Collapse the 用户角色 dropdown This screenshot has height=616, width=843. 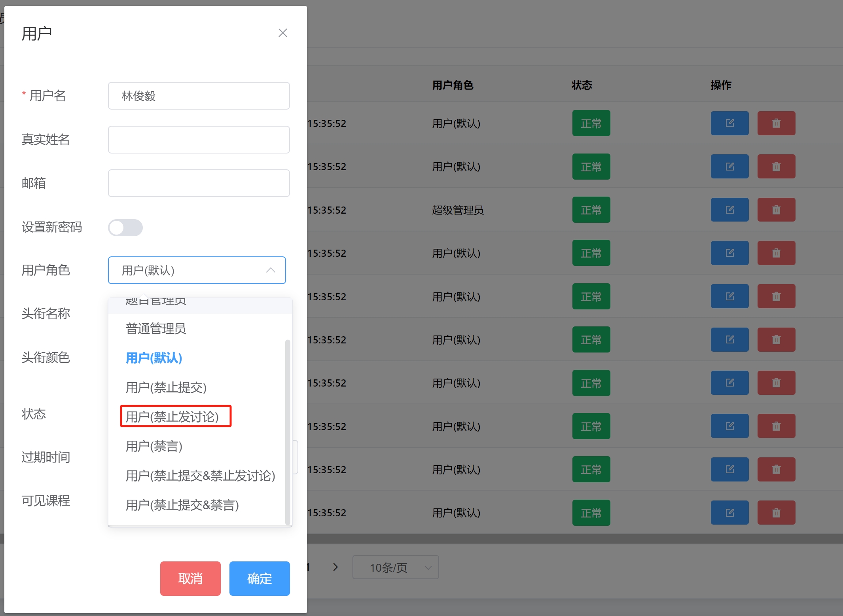(x=271, y=270)
